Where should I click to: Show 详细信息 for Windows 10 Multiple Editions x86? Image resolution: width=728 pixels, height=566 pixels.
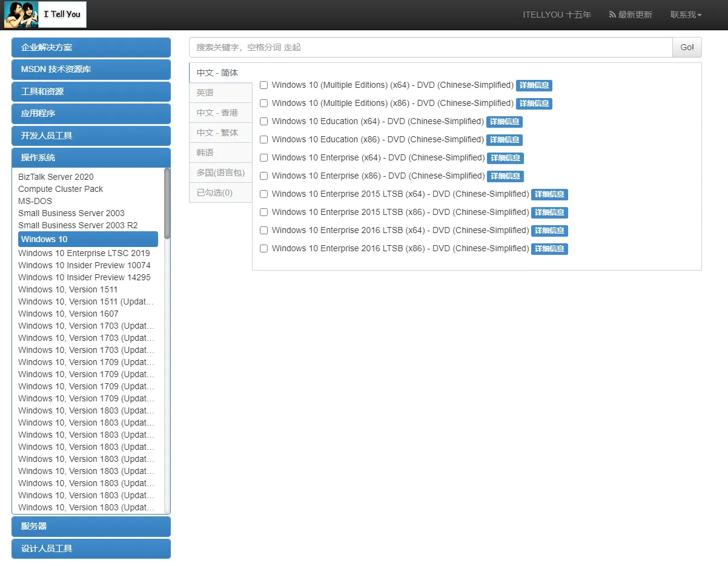[x=534, y=104]
